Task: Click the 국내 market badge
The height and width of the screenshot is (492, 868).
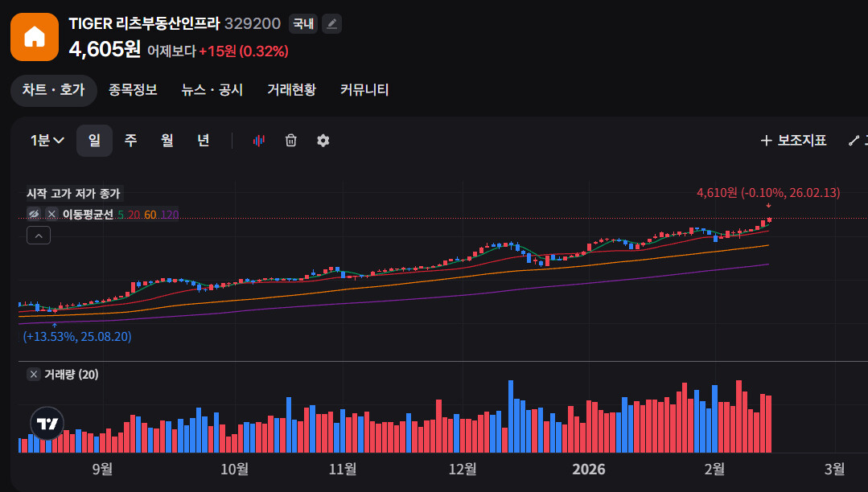Action: (303, 24)
